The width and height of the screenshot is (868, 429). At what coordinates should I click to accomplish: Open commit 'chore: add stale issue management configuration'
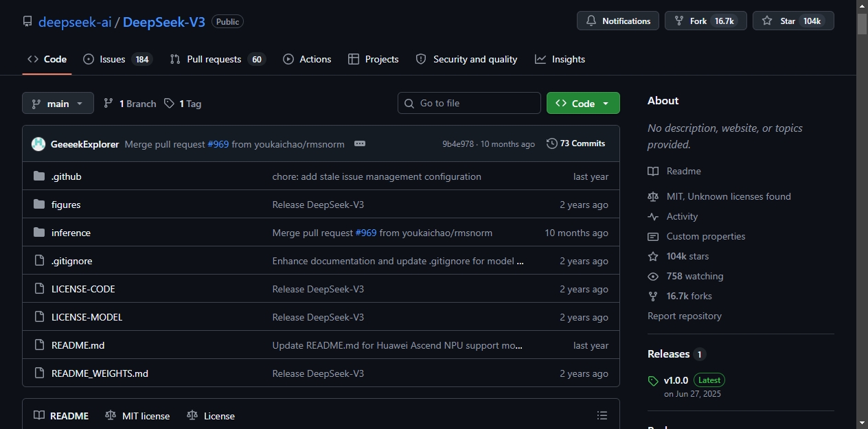(x=376, y=176)
